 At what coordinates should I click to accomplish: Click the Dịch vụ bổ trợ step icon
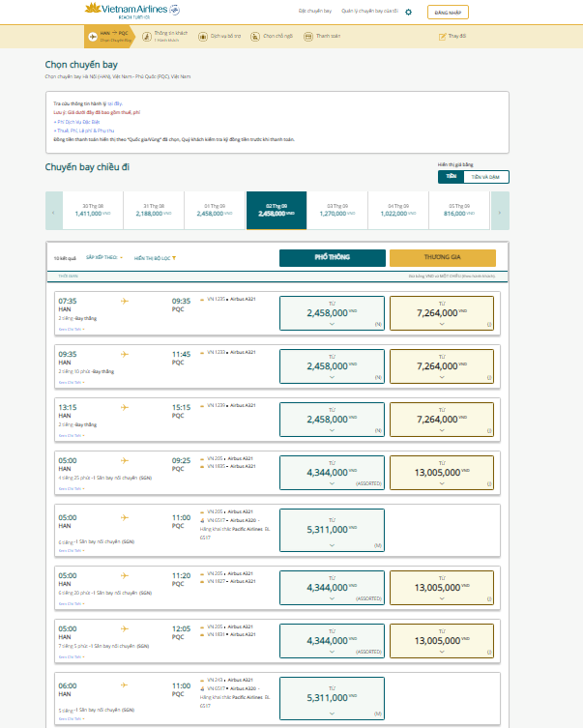click(204, 37)
